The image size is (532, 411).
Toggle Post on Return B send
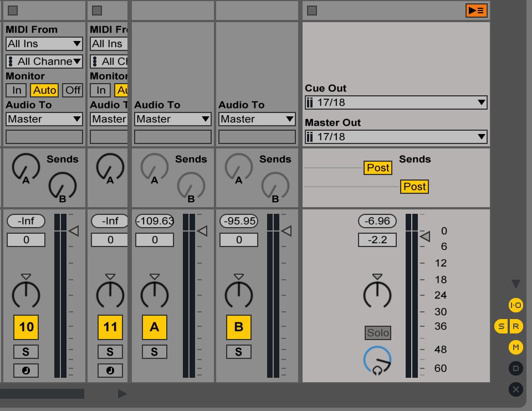click(414, 187)
